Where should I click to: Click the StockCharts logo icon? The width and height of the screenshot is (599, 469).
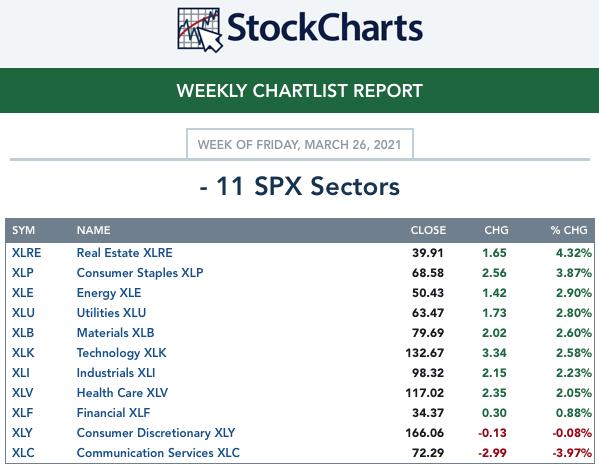(x=200, y=30)
